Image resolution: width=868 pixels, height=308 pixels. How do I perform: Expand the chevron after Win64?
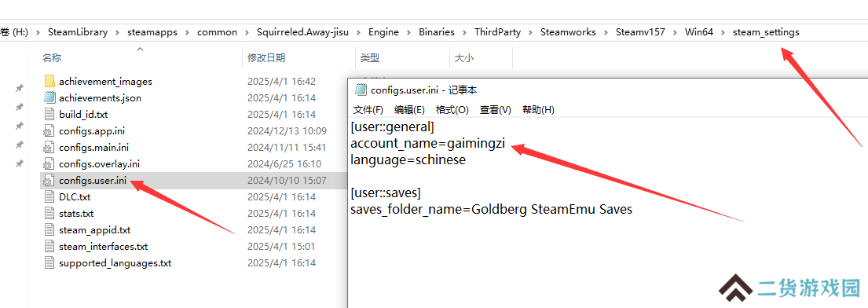(723, 32)
